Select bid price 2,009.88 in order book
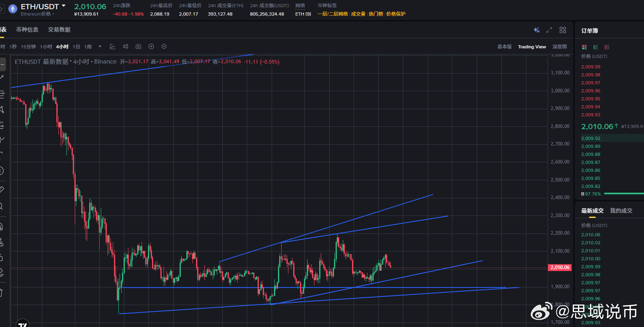This screenshot has height=327, width=644. pyautogui.click(x=591, y=154)
